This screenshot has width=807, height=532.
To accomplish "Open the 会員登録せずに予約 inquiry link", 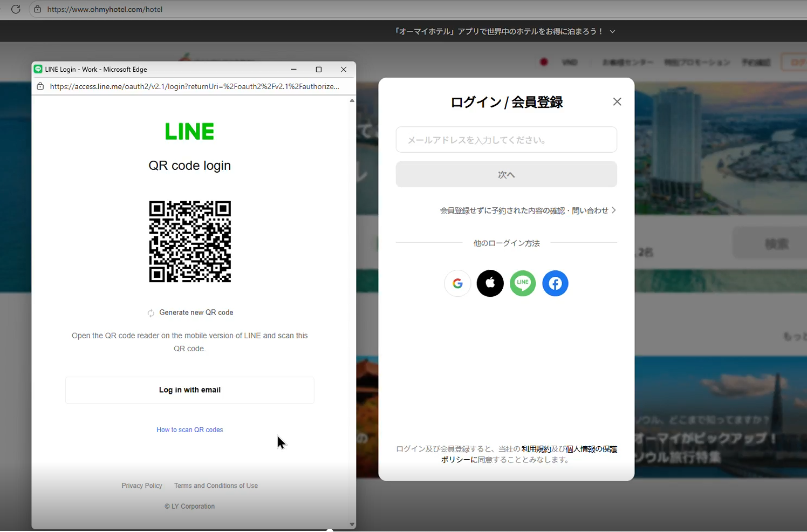I will point(528,210).
